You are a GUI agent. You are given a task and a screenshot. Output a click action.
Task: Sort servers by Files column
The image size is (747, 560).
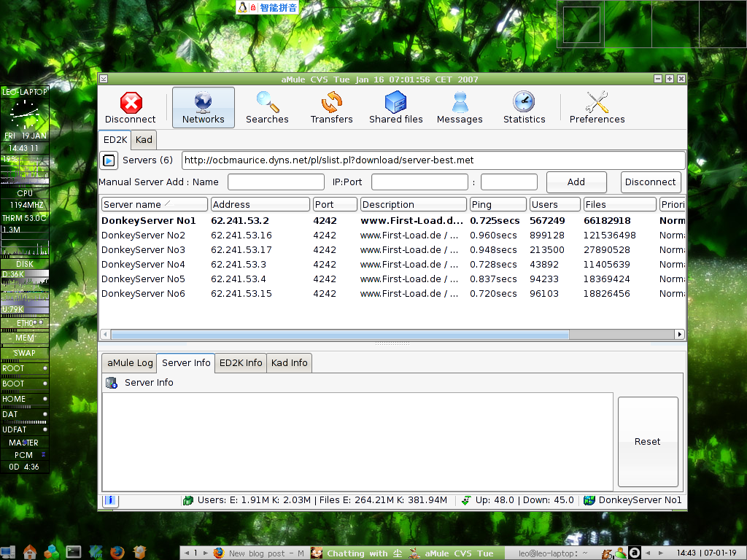620,204
